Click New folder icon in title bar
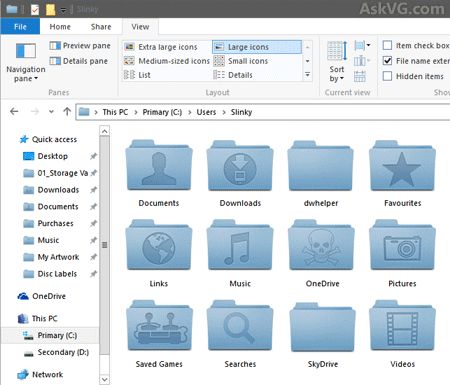This screenshot has height=385, width=450. coord(50,9)
